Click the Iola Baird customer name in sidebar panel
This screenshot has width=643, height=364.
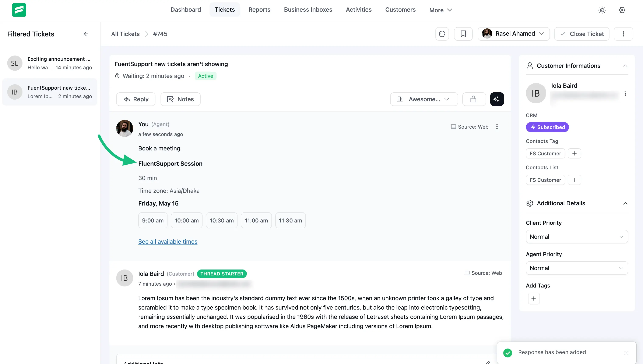564,86
